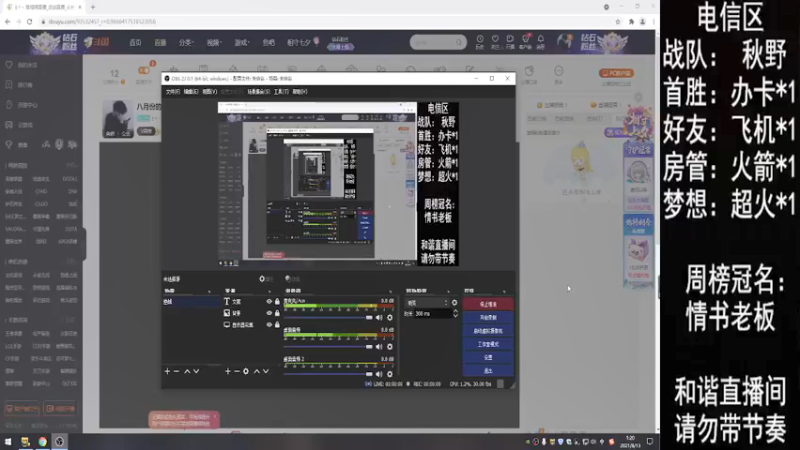Open the 编辑(E) menu in OBS

pos(191,92)
